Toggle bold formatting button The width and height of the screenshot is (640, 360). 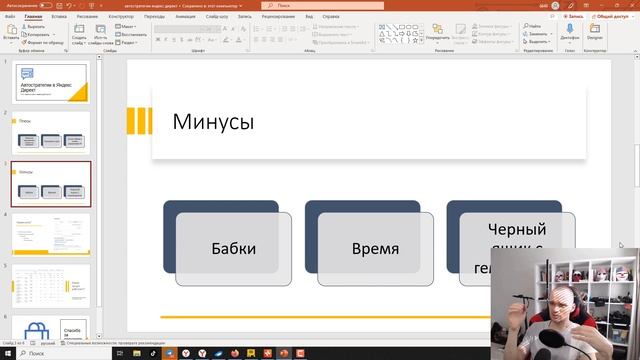point(158,40)
